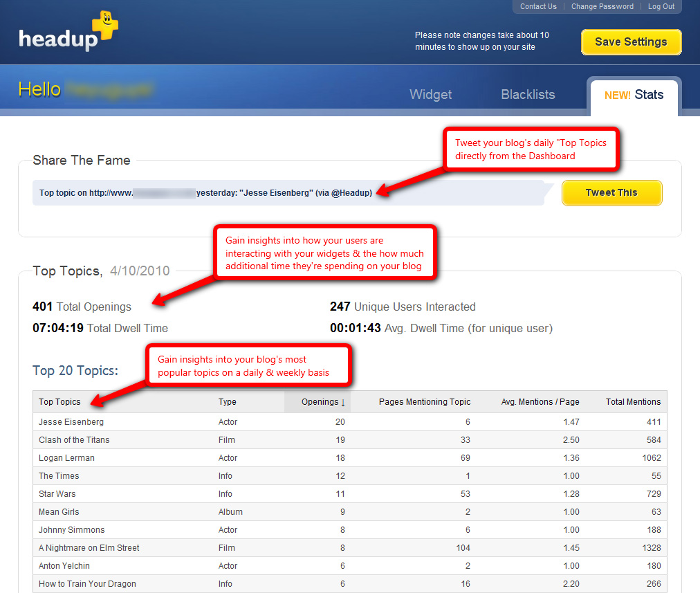Viewport: 700px width, 593px height.
Task: Click the headup logo
Action: (68, 31)
